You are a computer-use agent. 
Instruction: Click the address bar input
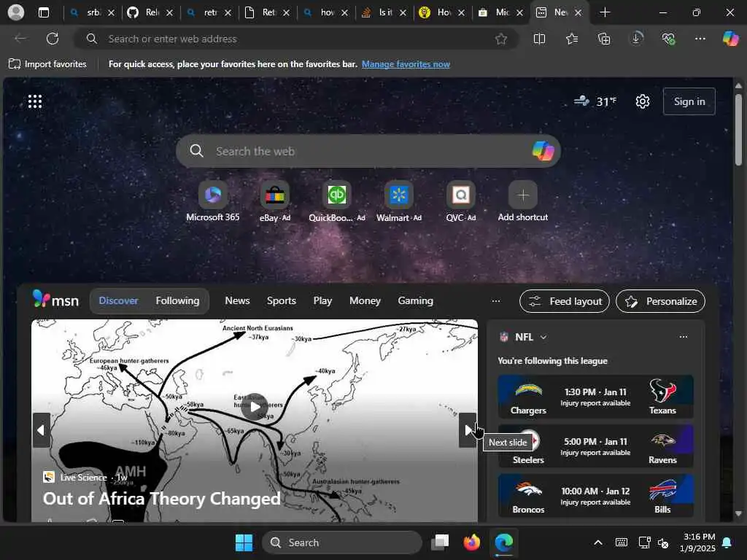pos(295,39)
